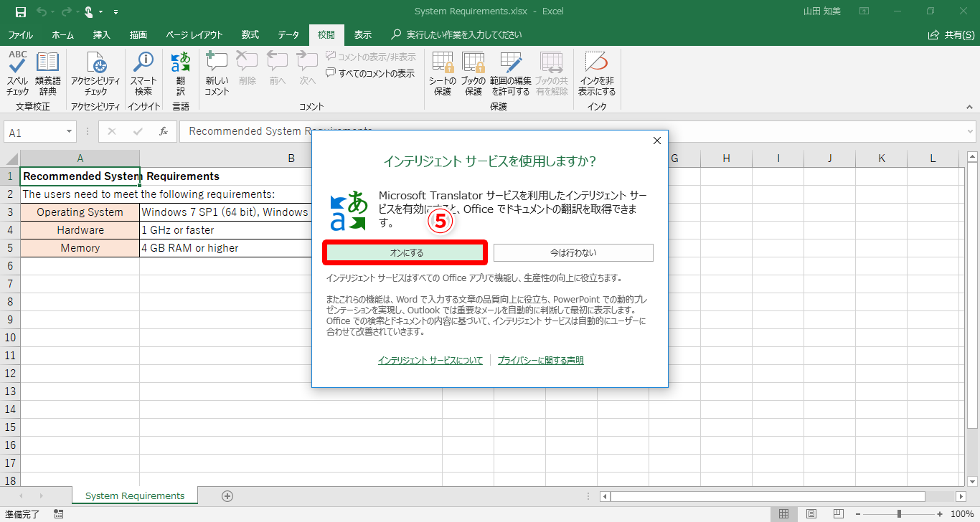Click the 翻訳 translate icon
This screenshot has height=522, width=980.
pos(181,73)
